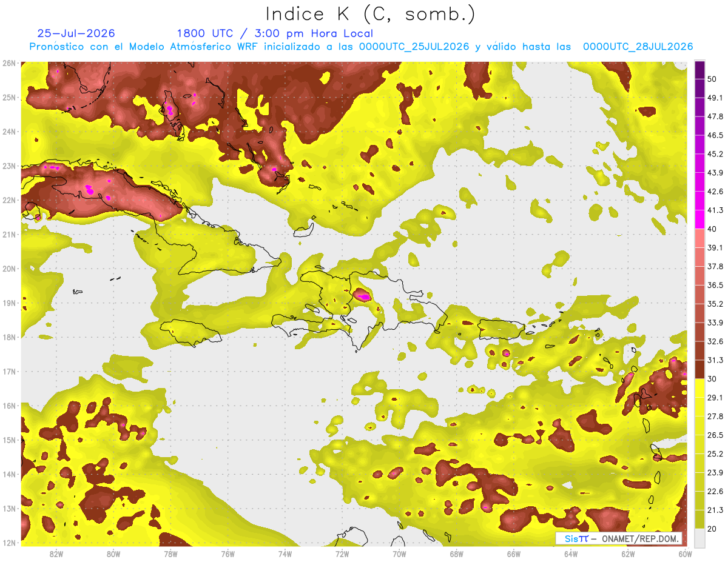Click the longitude axis label '82W'
Viewport: 728px width, 562px height.
(x=56, y=554)
